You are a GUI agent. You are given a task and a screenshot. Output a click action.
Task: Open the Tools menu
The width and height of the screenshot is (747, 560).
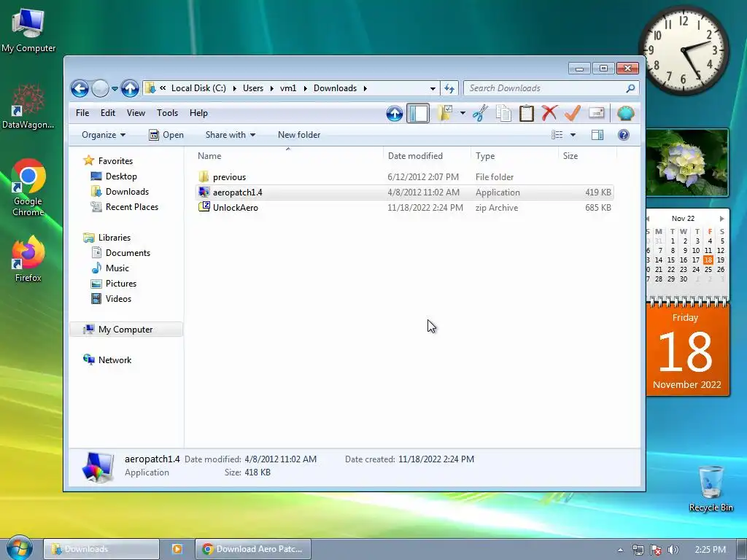click(167, 113)
